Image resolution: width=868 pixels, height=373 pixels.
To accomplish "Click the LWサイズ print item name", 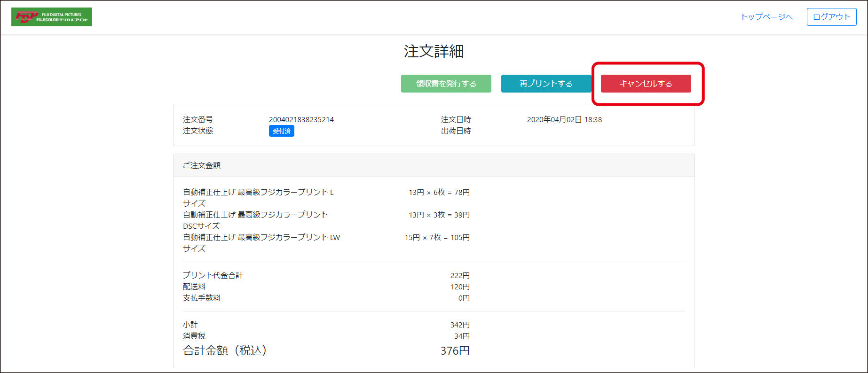I will 261,243.
